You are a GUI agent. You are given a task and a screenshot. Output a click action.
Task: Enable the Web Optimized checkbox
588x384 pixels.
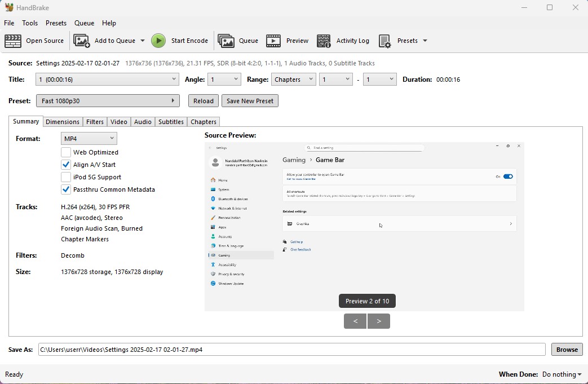[66, 152]
